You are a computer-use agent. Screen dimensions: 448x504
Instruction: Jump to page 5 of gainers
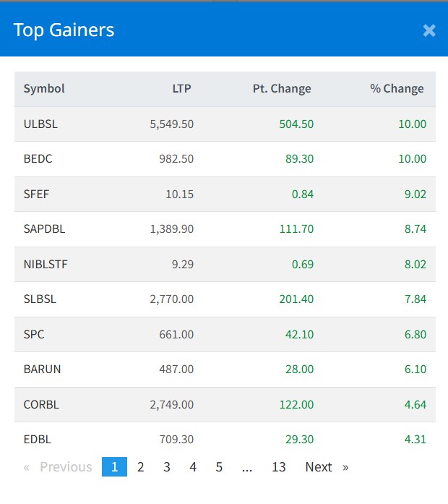(x=219, y=467)
